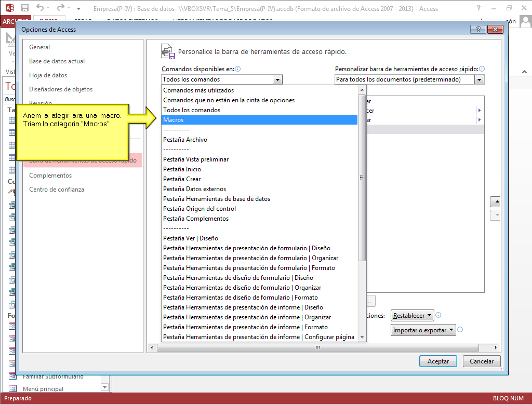Image resolution: width=532 pixels, height=405 pixels.
Task: Expand the navigation pane dropdown near Menú principal
Action: (x=104, y=387)
